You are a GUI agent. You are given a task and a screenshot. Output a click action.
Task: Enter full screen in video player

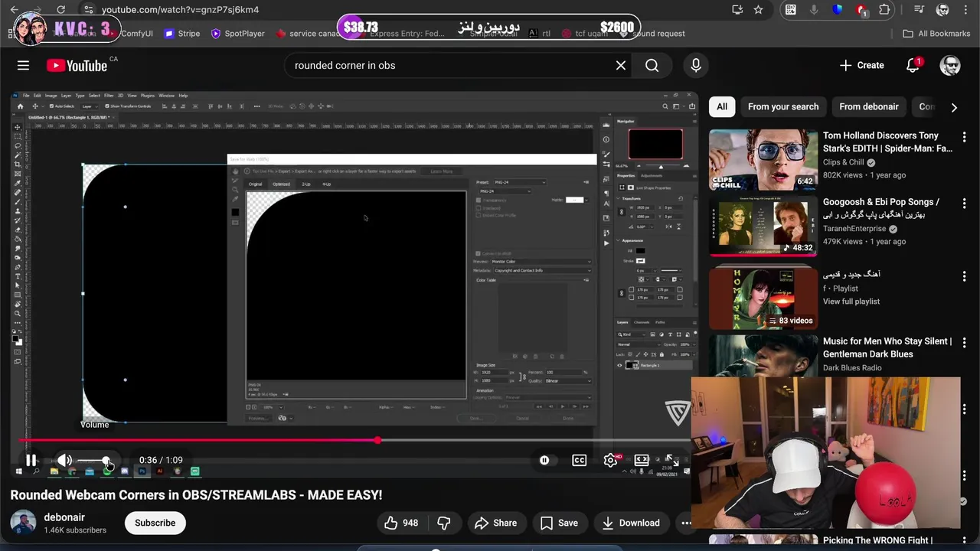tap(671, 460)
